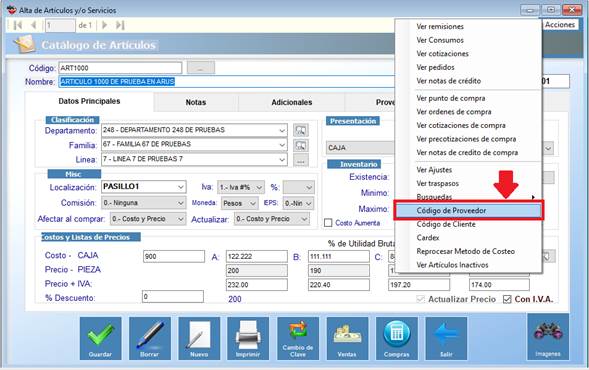The width and height of the screenshot is (589, 370).
Task: Open Imagenes binoculars button
Action: coord(548,337)
